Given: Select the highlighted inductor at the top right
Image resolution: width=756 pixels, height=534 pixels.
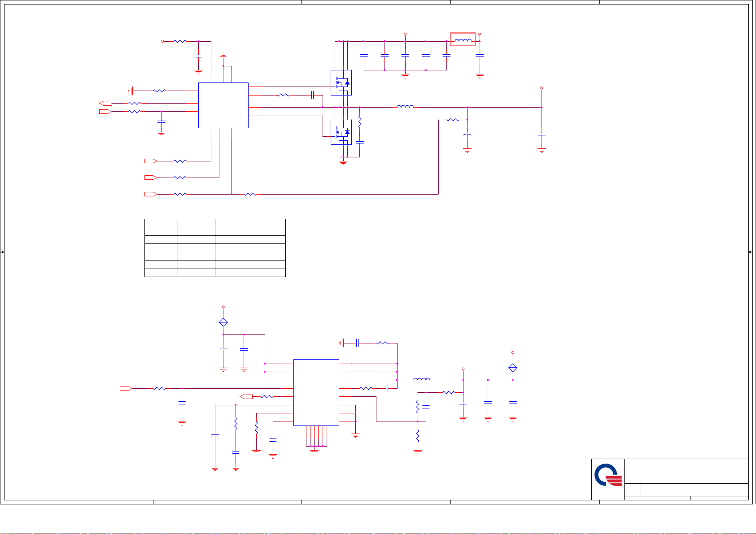Looking at the screenshot, I should pos(463,39).
